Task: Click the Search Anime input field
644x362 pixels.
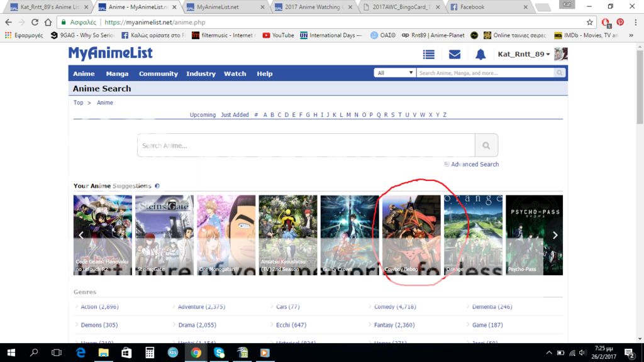Action: (x=306, y=145)
